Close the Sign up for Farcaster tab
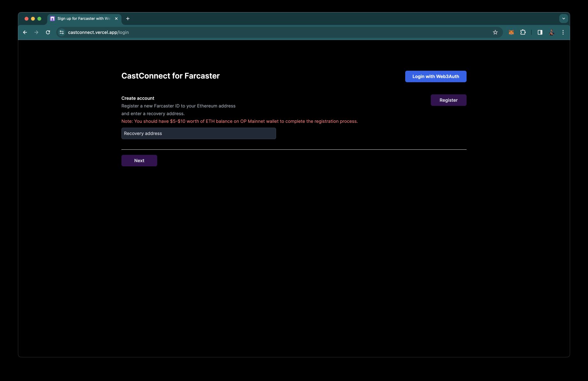 [x=116, y=19]
